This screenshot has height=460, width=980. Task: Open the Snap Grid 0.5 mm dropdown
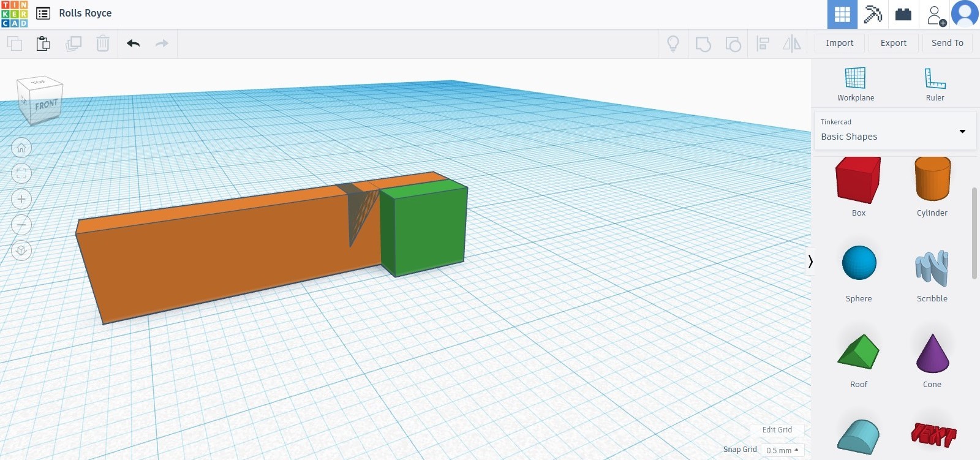coord(782,450)
